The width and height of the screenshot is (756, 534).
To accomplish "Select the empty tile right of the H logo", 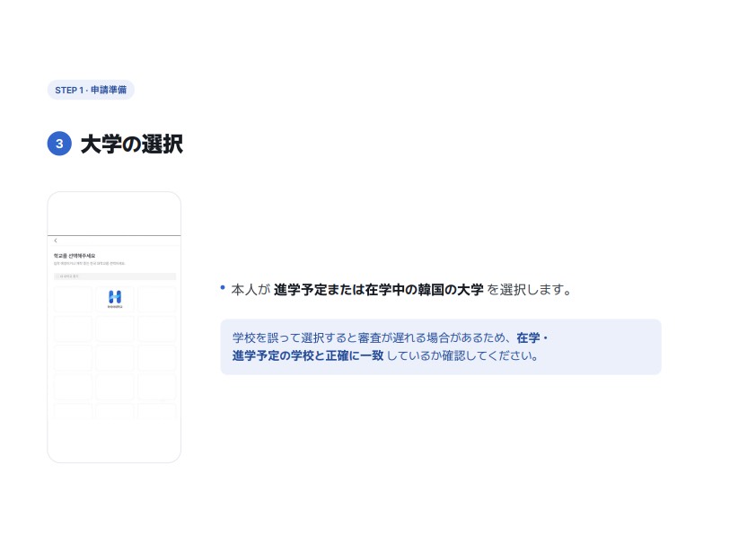I will [157, 299].
